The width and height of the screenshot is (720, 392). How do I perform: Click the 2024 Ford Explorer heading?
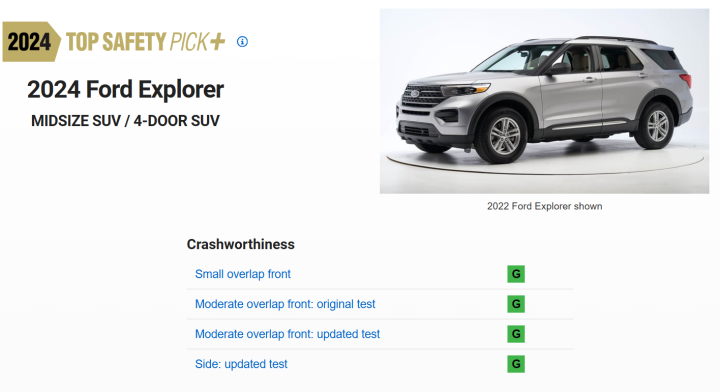(x=125, y=89)
